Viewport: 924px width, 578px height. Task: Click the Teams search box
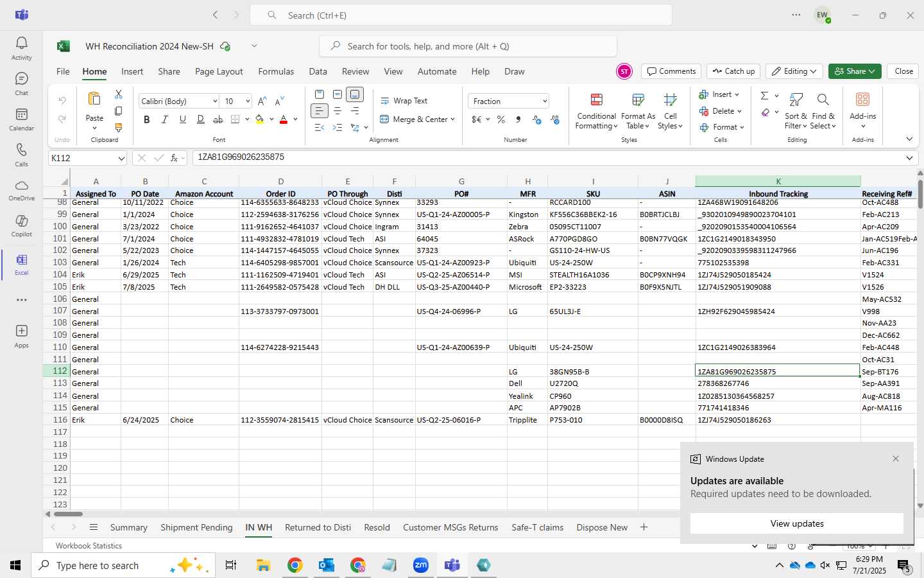(x=461, y=15)
